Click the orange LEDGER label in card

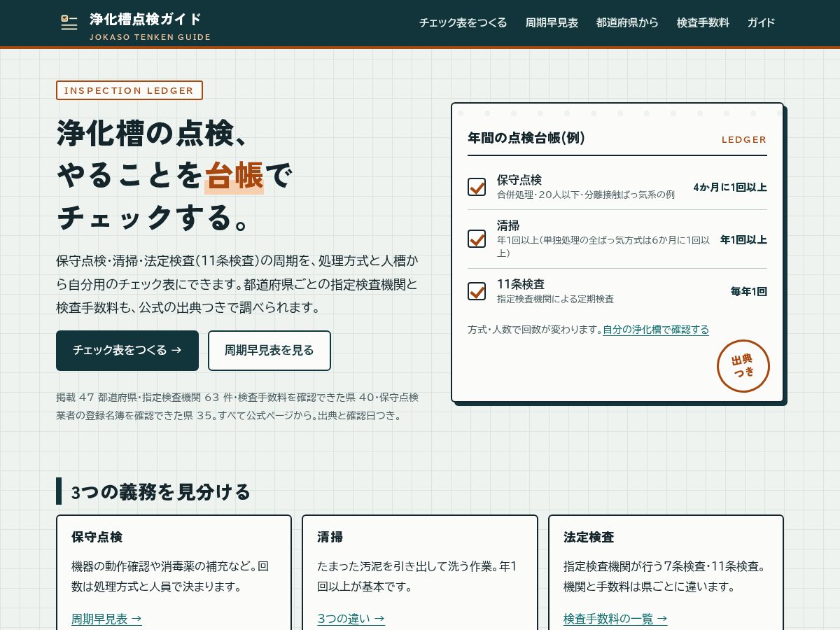744,139
